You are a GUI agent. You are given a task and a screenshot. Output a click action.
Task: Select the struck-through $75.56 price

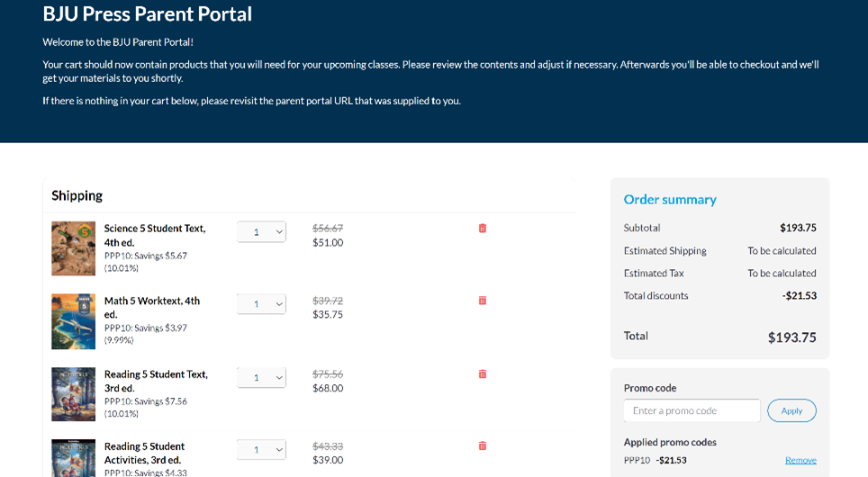pos(328,374)
